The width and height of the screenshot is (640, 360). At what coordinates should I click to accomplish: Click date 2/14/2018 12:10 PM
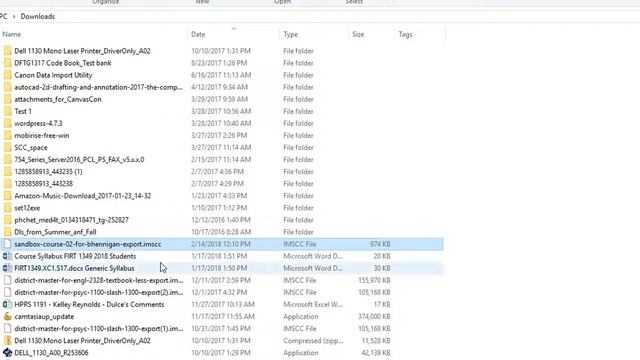pyautogui.click(x=221, y=244)
